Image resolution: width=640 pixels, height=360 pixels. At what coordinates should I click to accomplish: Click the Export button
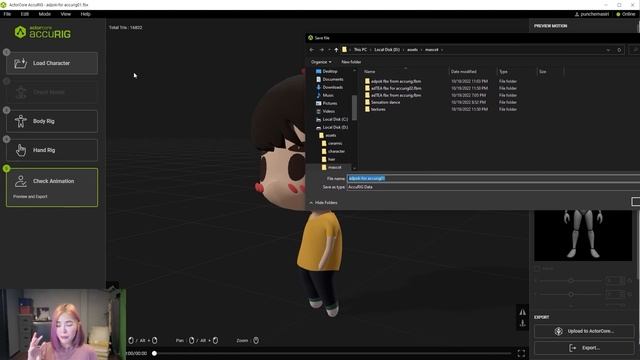(584, 348)
